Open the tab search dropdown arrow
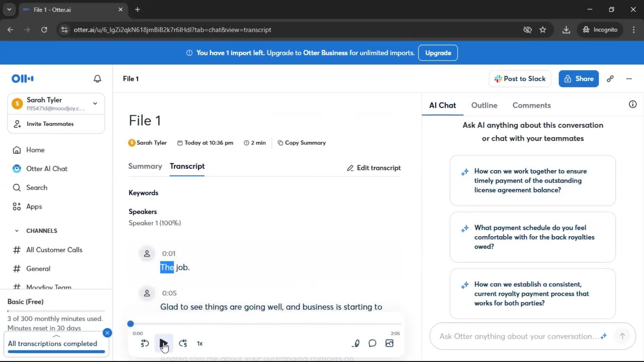Viewport: 644px width, 362px height. [x=9, y=10]
